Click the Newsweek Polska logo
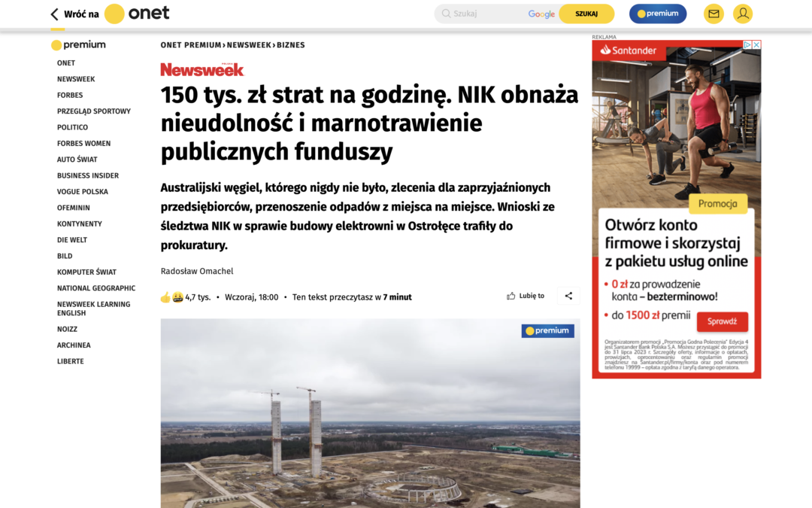Viewport: 812px width, 508px height. (202, 69)
